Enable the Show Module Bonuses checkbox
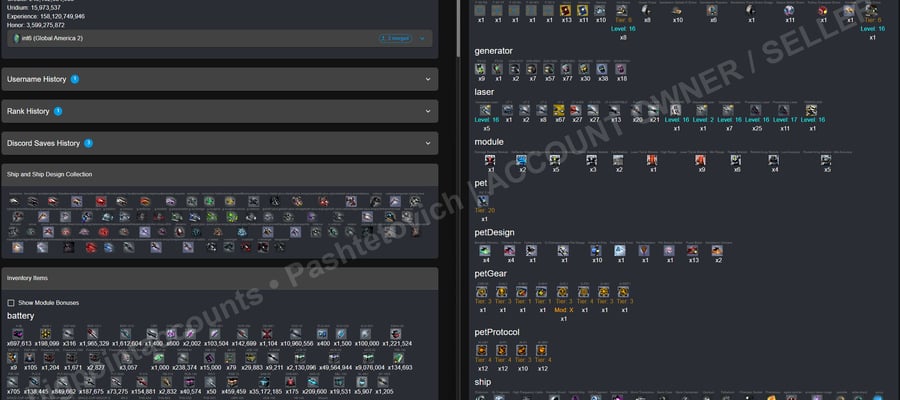 (x=11, y=302)
